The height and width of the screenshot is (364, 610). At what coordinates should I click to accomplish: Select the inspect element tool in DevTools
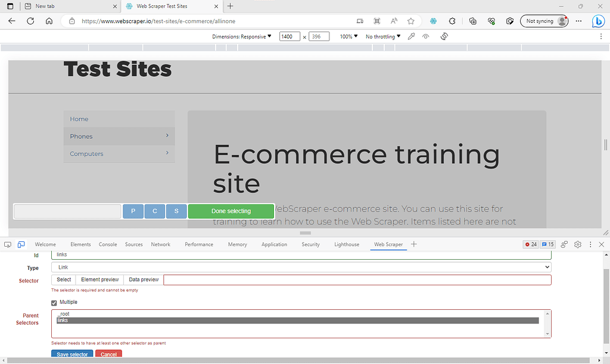coord(8,244)
